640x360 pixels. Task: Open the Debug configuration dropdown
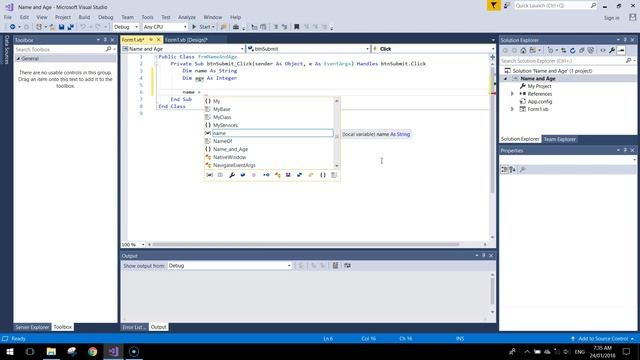pos(126,27)
